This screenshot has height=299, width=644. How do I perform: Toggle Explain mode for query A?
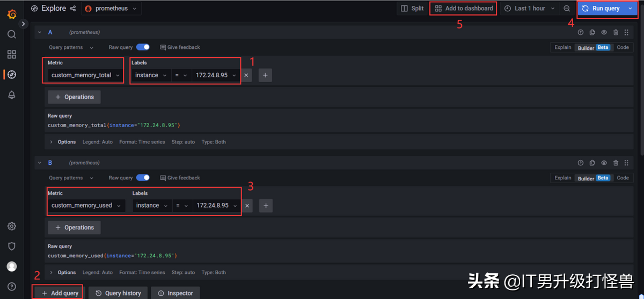(563, 47)
